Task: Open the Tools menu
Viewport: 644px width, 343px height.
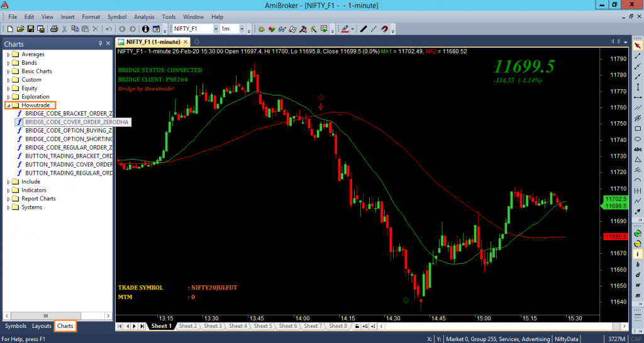Action: click(169, 17)
